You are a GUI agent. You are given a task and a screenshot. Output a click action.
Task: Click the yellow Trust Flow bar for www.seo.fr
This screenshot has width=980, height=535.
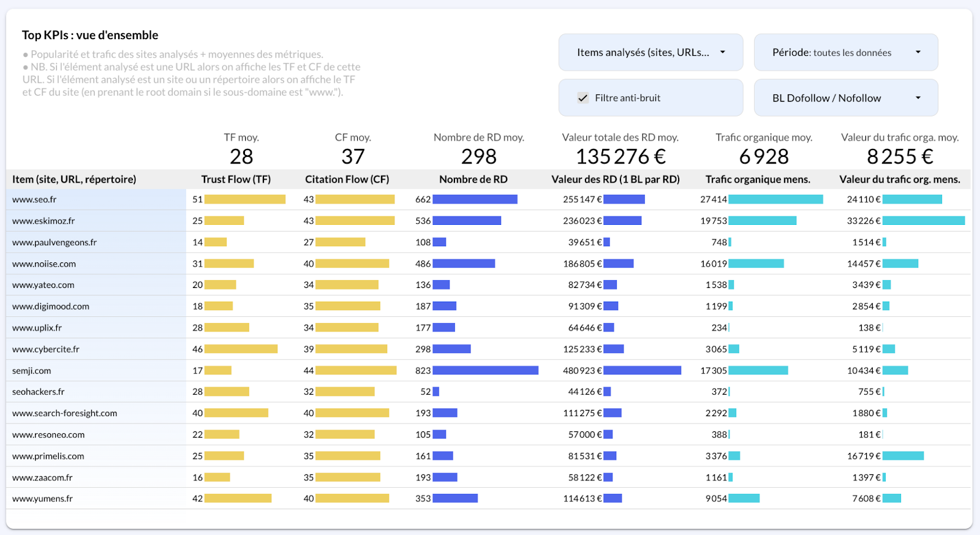(x=245, y=200)
